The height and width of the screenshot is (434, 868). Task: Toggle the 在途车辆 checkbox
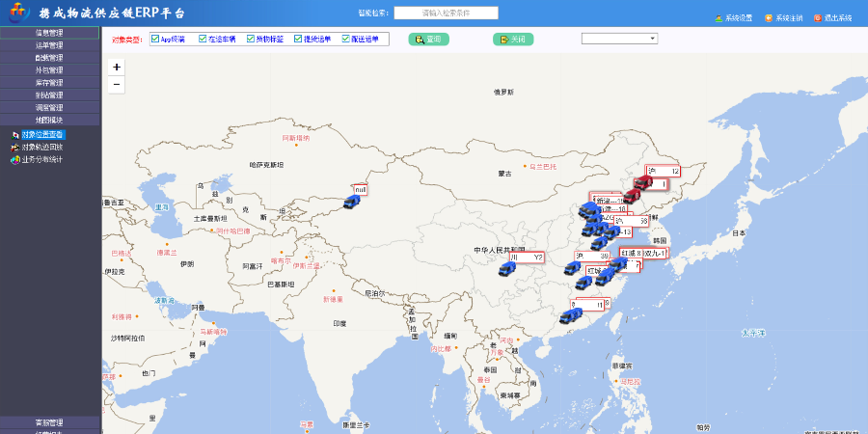pyautogui.click(x=203, y=40)
